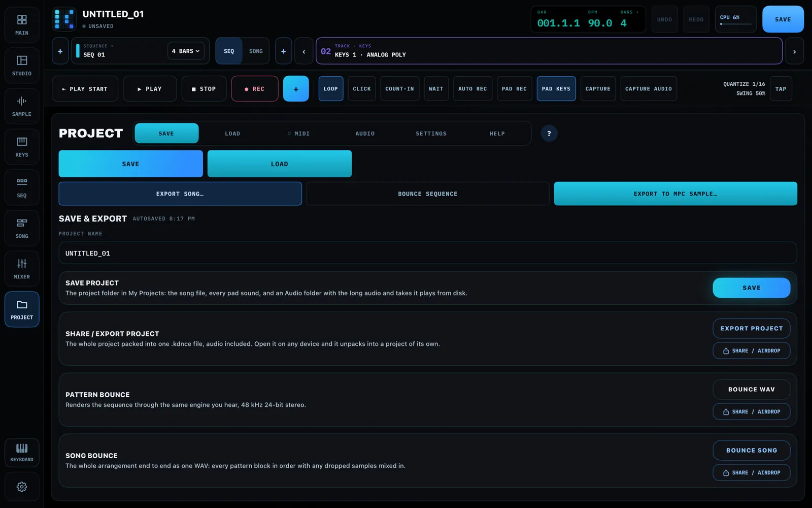Select the LOAD tab in Project
This screenshot has height=508, width=812.
point(232,134)
